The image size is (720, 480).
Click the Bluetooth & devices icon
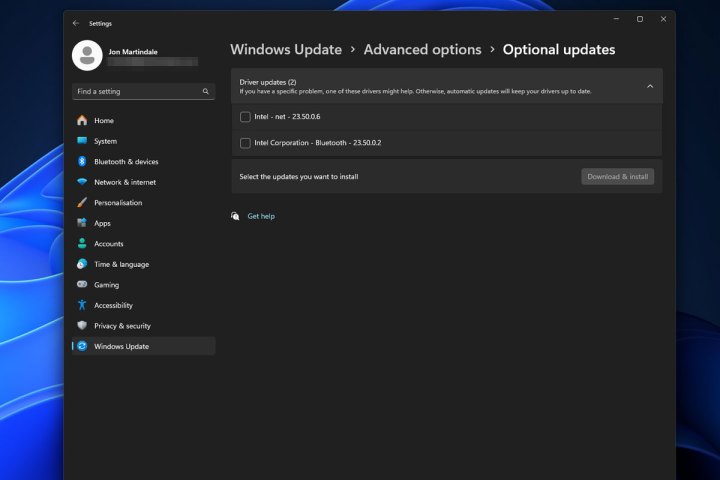(x=82, y=161)
